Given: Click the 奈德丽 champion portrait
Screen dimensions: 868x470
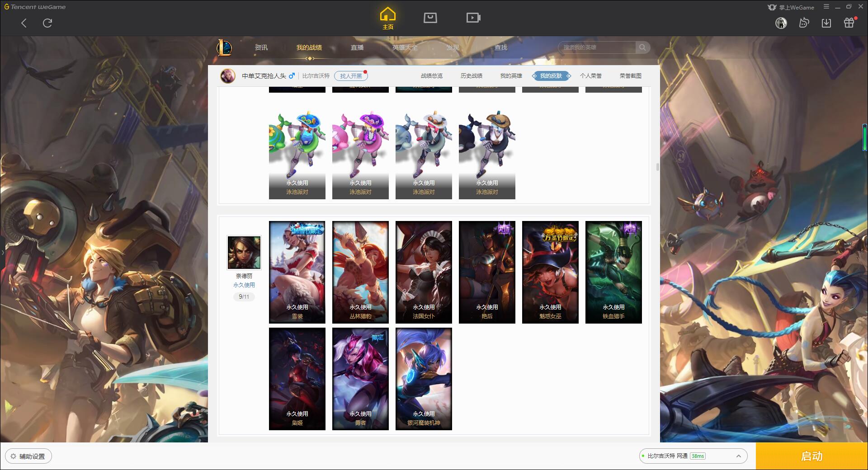Looking at the screenshot, I should coord(244,253).
